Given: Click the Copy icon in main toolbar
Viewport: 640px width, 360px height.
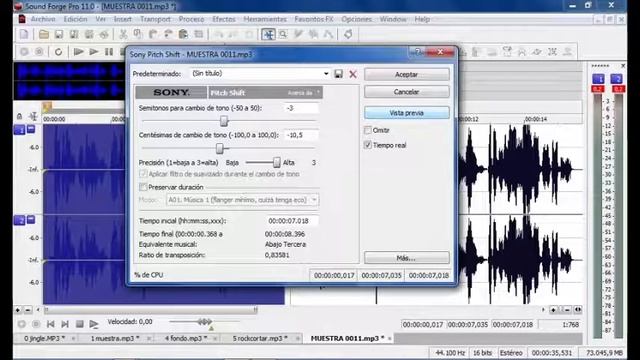Looking at the screenshot, I should [x=138, y=35].
